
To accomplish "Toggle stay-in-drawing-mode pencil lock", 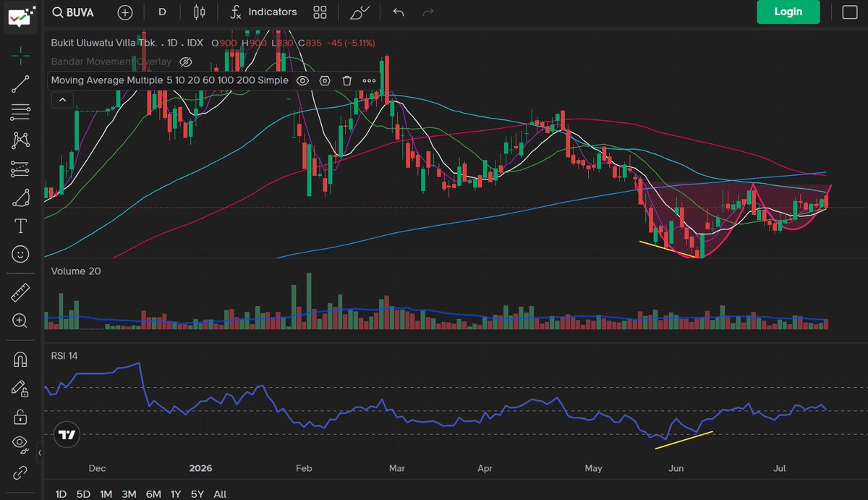I will point(20,389).
